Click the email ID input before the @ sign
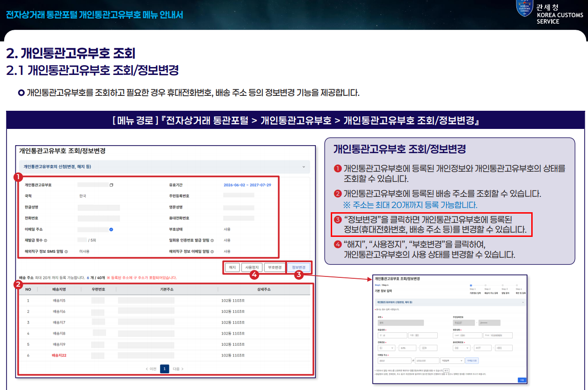 (394, 361)
